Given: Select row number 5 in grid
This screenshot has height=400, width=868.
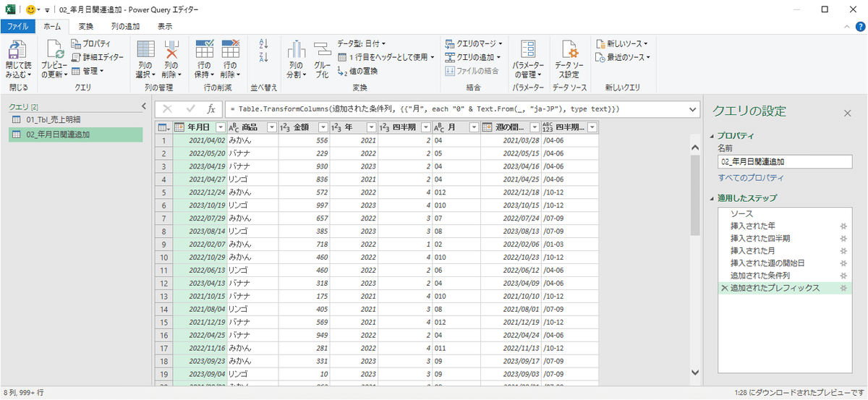Looking at the screenshot, I should [163, 193].
